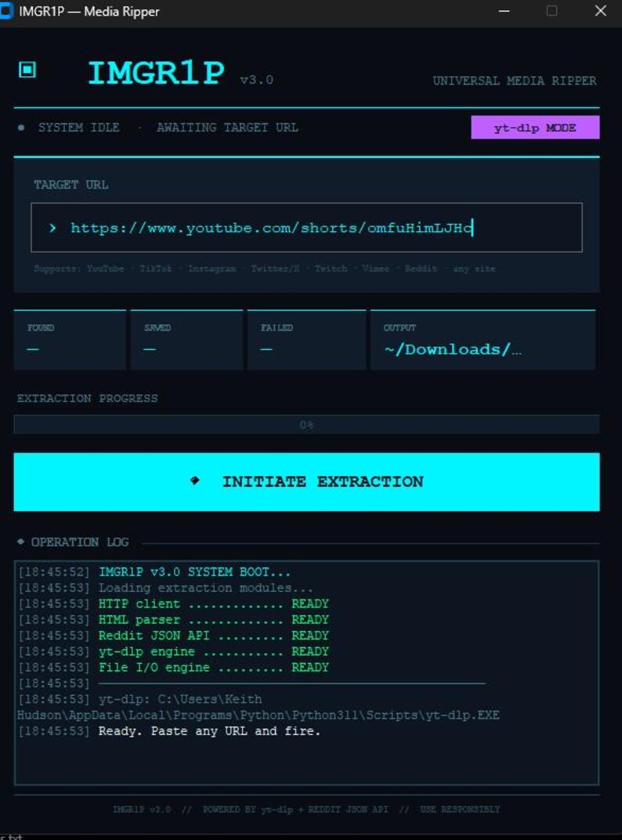Click the supported sites hint line
This screenshot has height=840, width=622.
pyautogui.click(x=265, y=269)
